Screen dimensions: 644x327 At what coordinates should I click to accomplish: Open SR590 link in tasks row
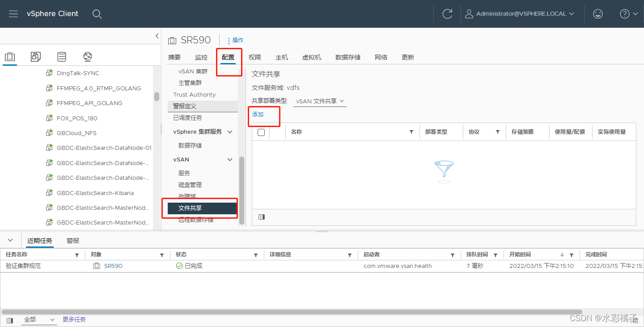pos(113,266)
